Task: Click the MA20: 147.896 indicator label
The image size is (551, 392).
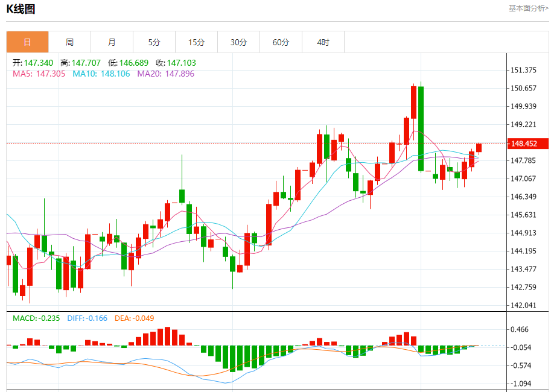Action: coord(165,74)
